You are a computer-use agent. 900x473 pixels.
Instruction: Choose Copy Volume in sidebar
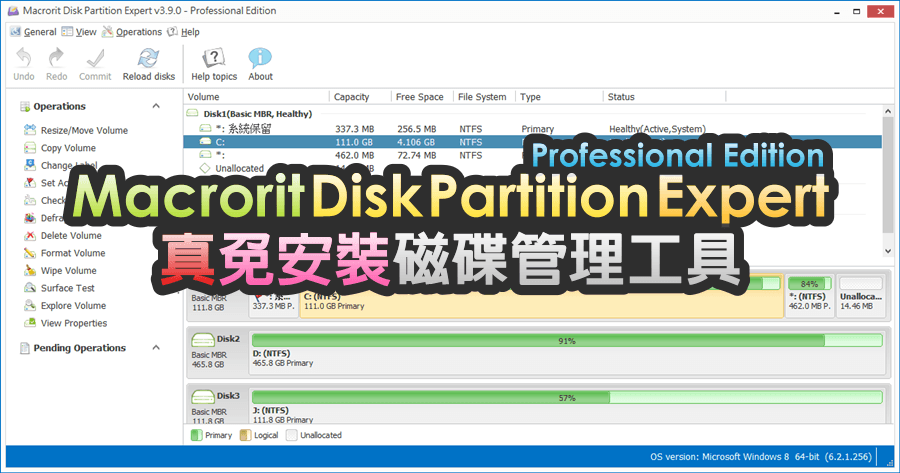[x=68, y=148]
